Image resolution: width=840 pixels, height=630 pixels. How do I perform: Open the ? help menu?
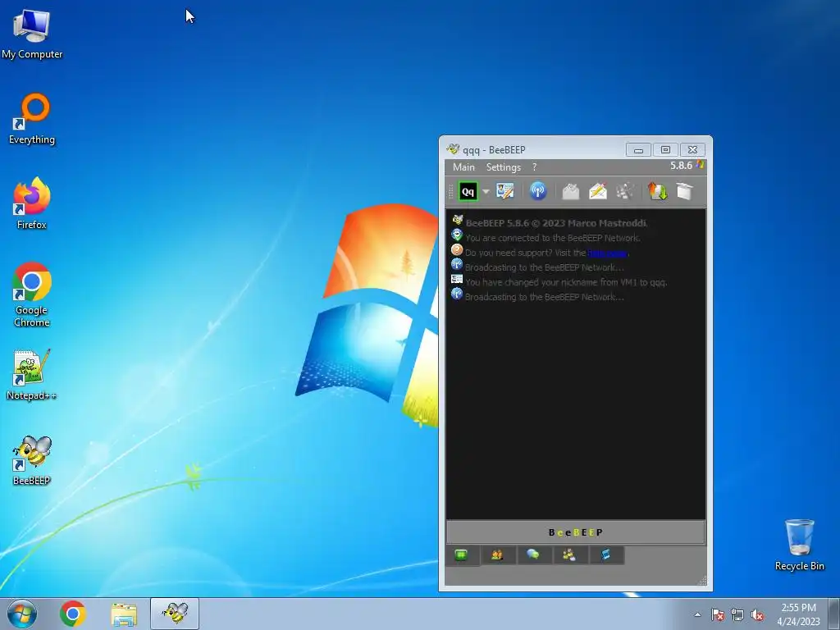point(534,167)
